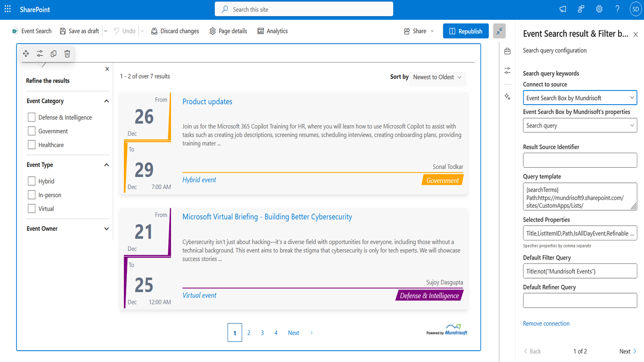Tick the Hybrid event type checkbox
Screen dimensions: 644x362
coord(32,181)
